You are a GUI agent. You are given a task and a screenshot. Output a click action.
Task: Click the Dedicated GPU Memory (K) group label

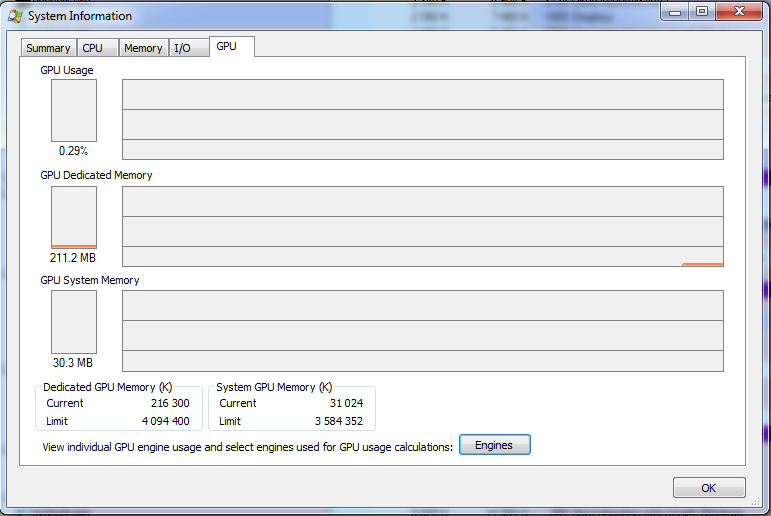[108, 388]
